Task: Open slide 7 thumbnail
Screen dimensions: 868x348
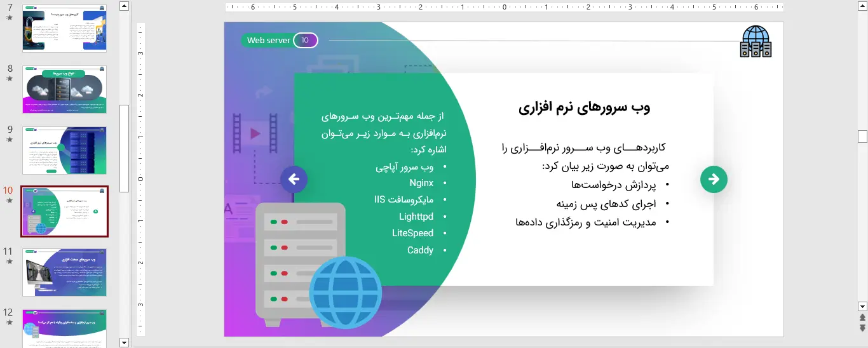Action: pyautogui.click(x=64, y=28)
